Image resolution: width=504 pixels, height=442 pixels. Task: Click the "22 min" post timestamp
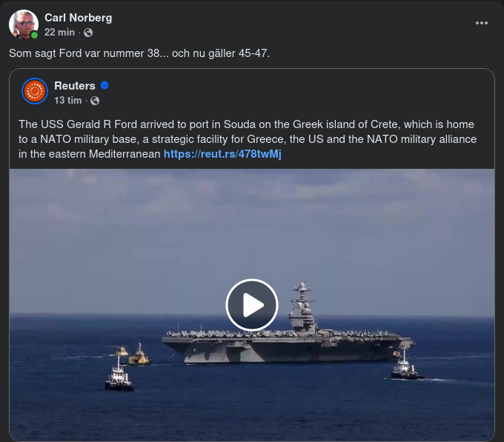pos(59,33)
